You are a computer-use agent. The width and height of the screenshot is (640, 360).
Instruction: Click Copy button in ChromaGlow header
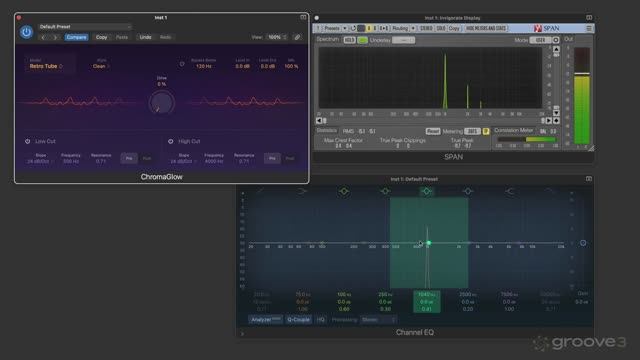101,37
